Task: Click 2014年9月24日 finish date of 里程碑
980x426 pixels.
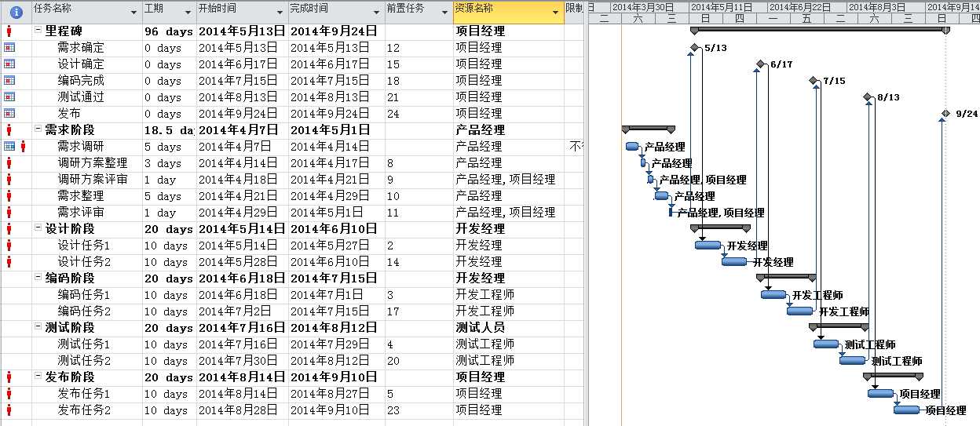Action: [336, 31]
